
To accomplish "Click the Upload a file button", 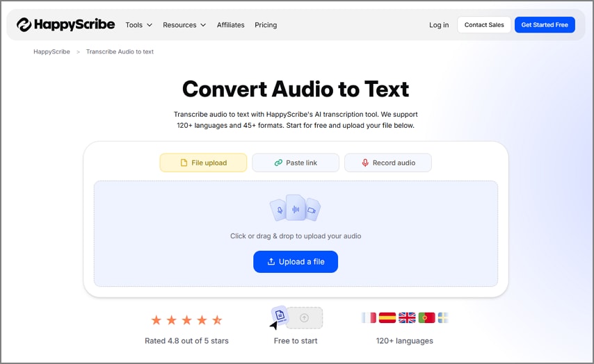I will click(x=296, y=261).
